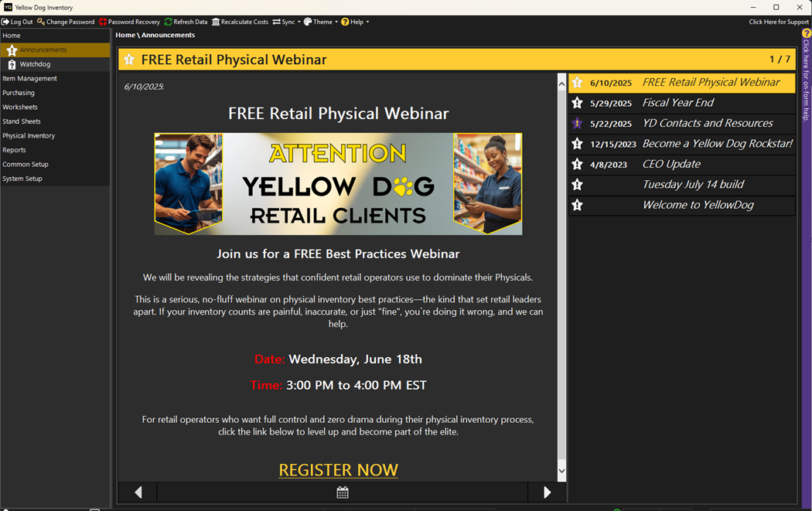The height and width of the screenshot is (511, 812).
Task: Click the announcement scrollbar up arrow
Action: coord(562,83)
